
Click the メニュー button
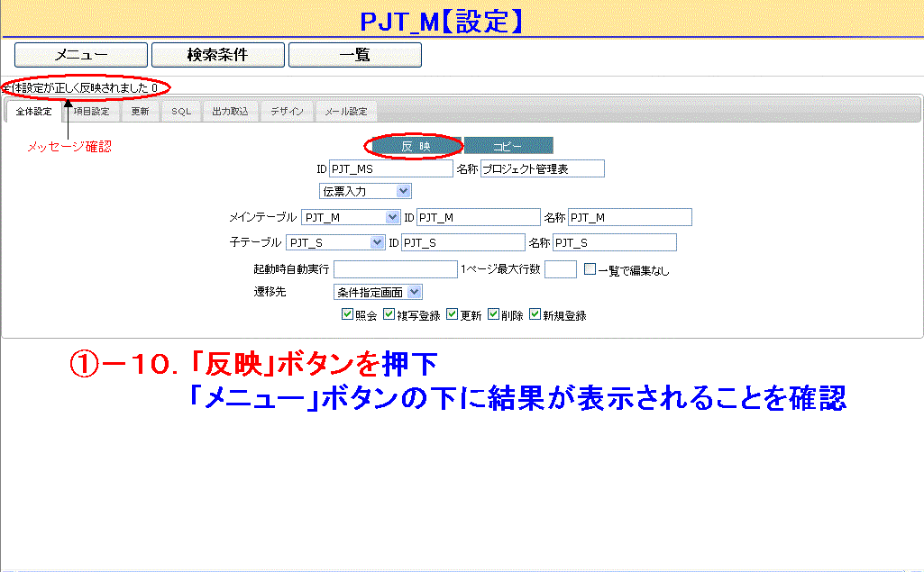[x=81, y=55]
